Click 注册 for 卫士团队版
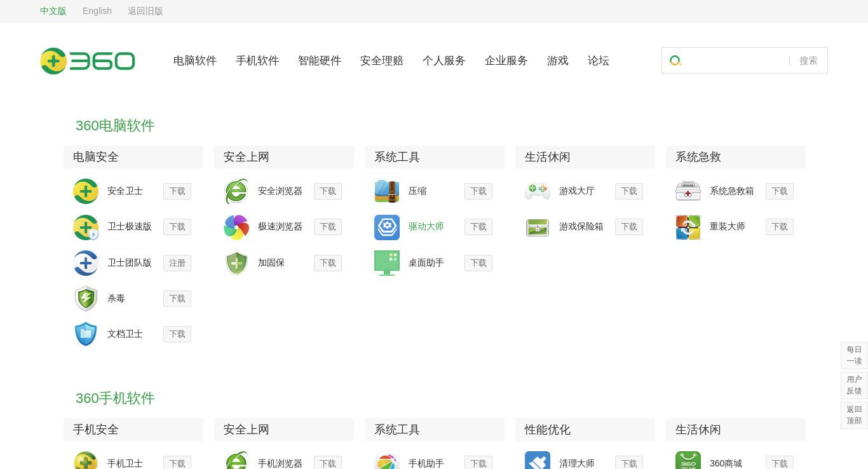The width and height of the screenshot is (868, 469). (x=177, y=263)
